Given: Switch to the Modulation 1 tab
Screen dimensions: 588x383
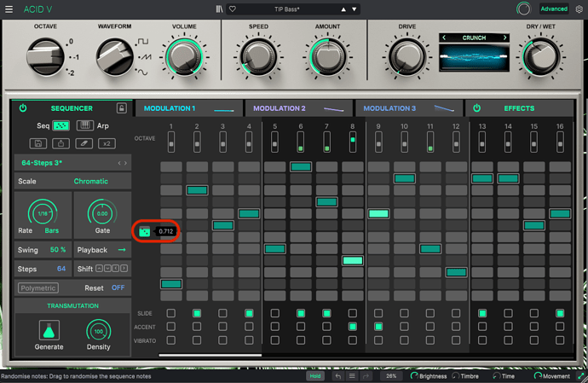Looking at the screenshot, I should click(188, 108).
